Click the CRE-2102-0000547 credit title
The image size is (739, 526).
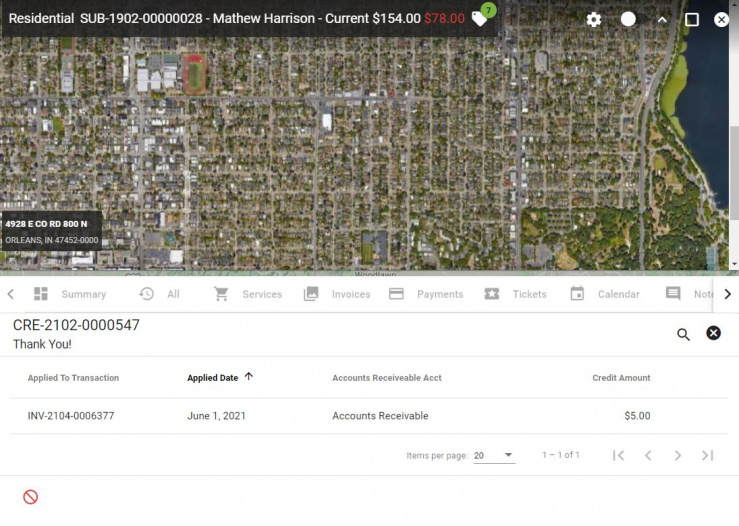click(76, 325)
